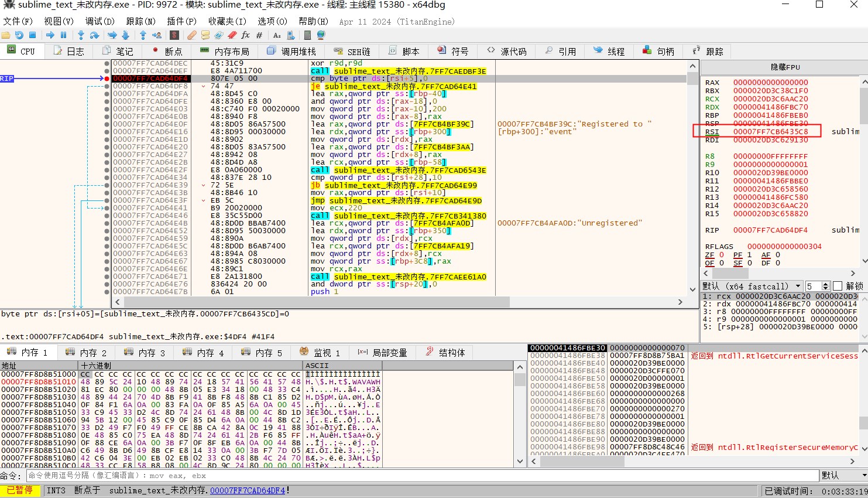Click the open file folder toolbar icon

click(x=6, y=35)
